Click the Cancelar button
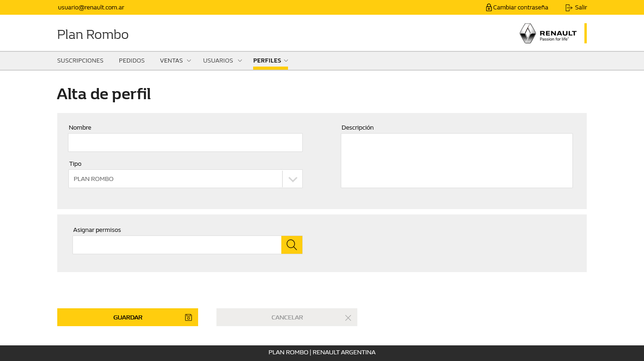 point(287,317)
